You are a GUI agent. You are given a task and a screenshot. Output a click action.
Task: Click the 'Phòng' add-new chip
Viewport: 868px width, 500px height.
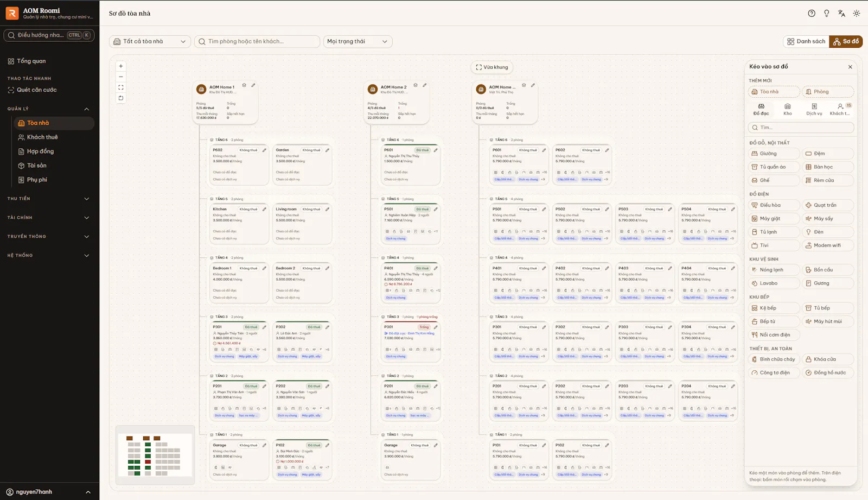[x=828, y=92]
